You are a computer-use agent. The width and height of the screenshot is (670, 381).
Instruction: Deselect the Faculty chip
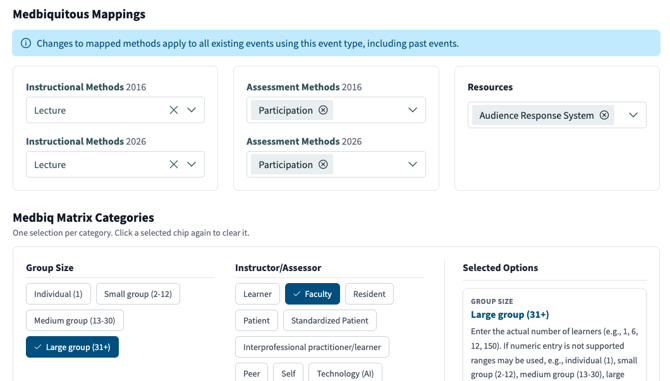312,294
